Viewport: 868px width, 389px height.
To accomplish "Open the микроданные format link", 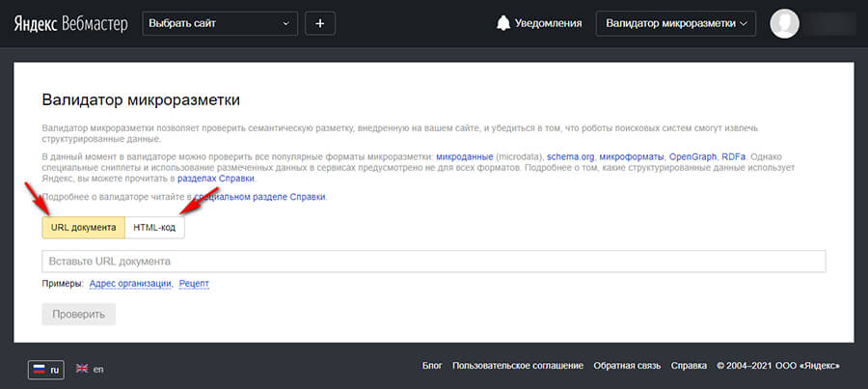I will coord(465,156).
